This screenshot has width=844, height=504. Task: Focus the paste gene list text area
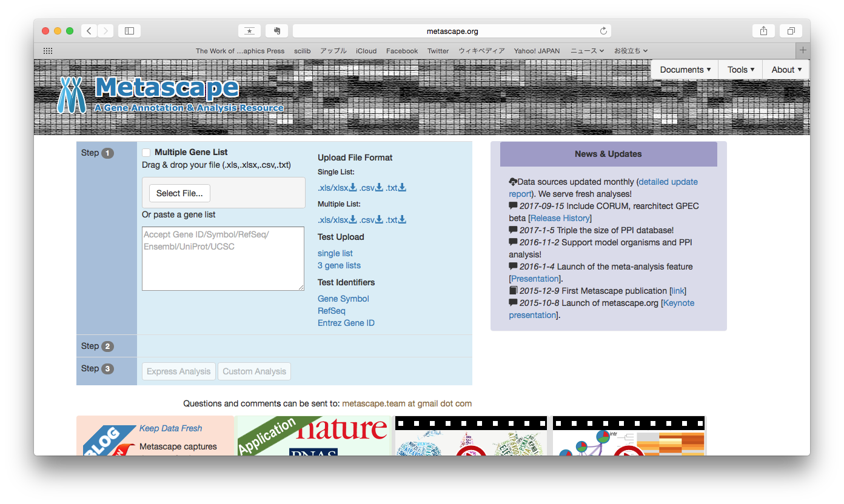223,259
